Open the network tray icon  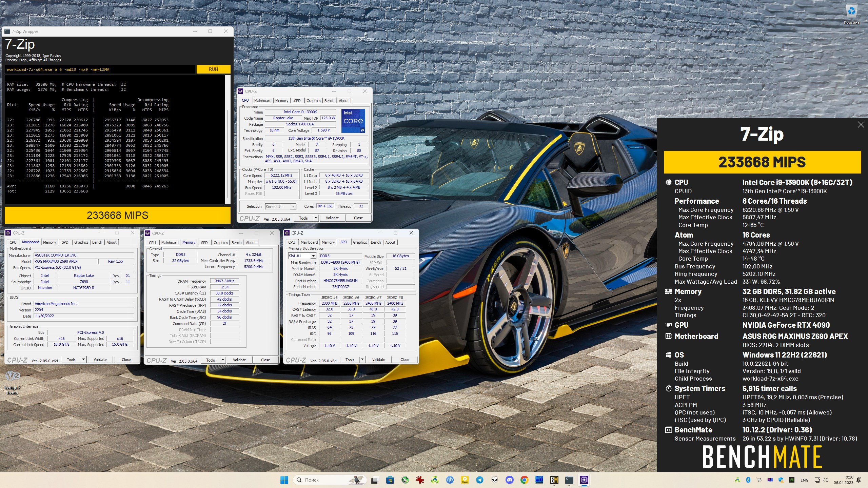817,480
